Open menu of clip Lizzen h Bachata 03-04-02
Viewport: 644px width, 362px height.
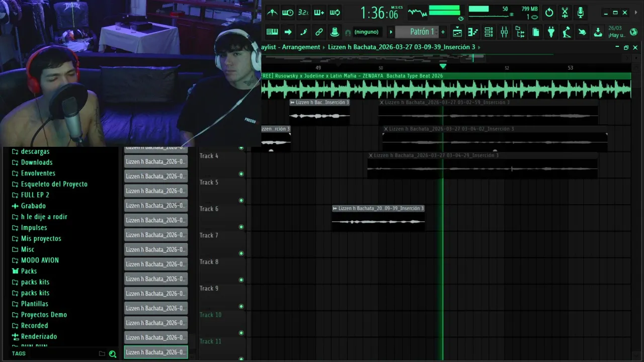click(386, 129)
